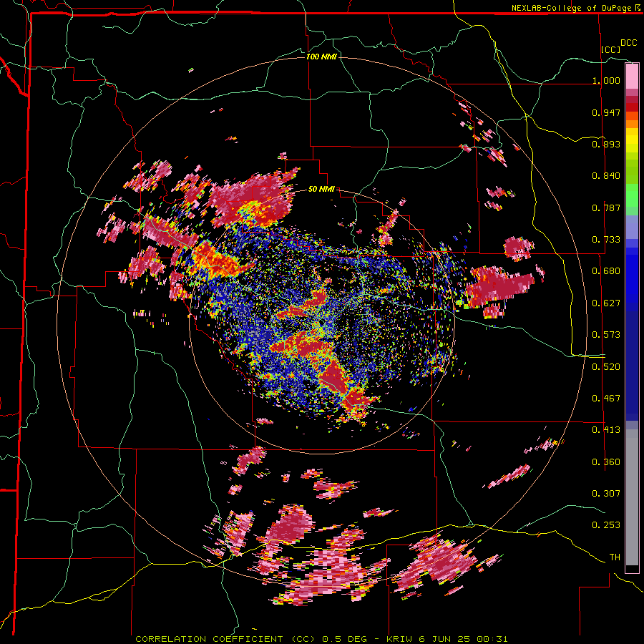The width and height of the screenshot is (644, 644).
Task: Select the 0.360 scale value
Action: click(x=606, y=462)
